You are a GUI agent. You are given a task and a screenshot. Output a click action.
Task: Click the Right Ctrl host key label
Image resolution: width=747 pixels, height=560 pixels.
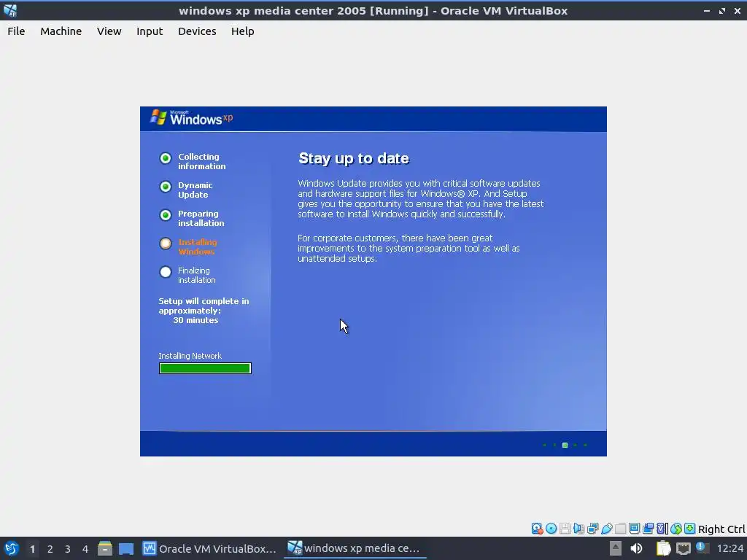point(721,529)
